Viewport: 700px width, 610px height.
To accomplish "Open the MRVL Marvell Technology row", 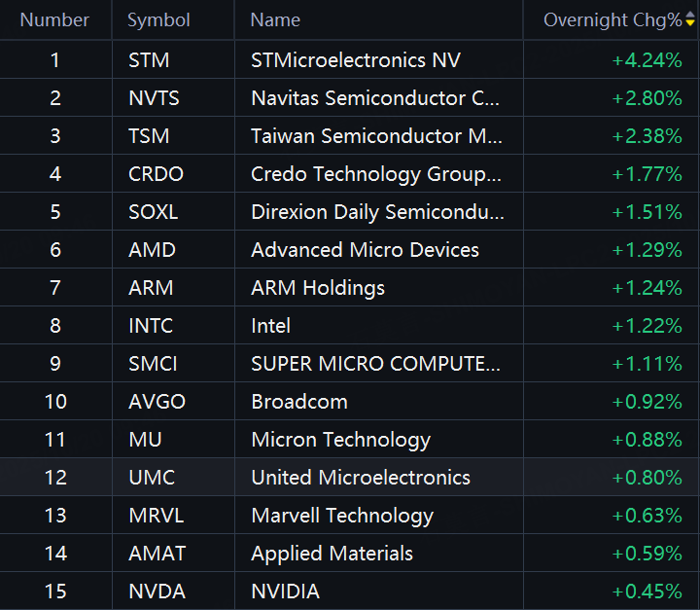I will click(350, 516).
